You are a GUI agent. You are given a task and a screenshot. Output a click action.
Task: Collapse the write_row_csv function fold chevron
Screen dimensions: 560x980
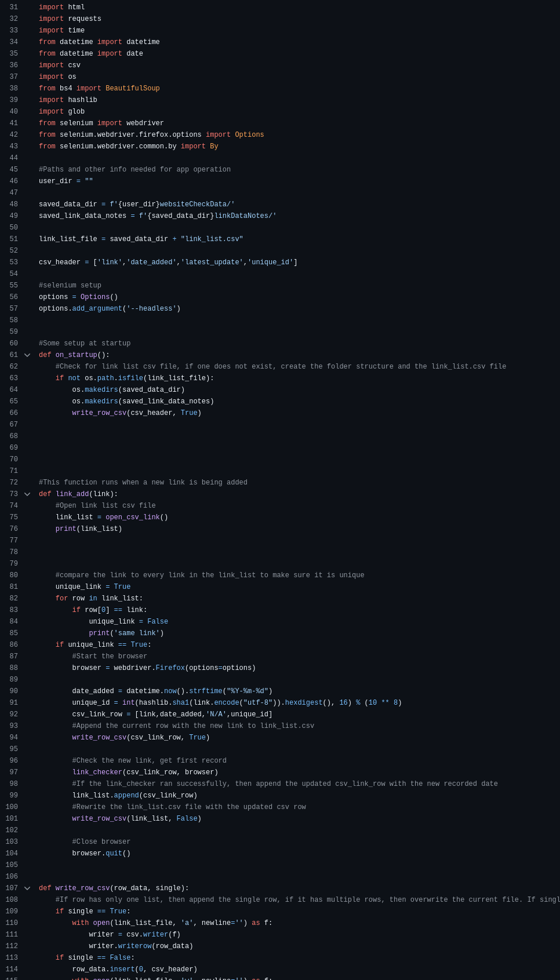click(x=27, y=888)
